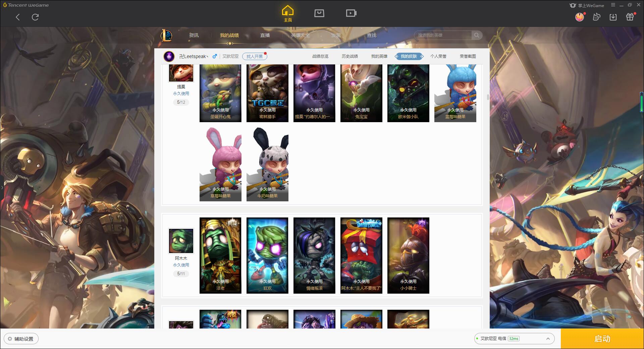Click the purple summoner profile avatar
The image size is (644, 349).
(x=169, y=56)
